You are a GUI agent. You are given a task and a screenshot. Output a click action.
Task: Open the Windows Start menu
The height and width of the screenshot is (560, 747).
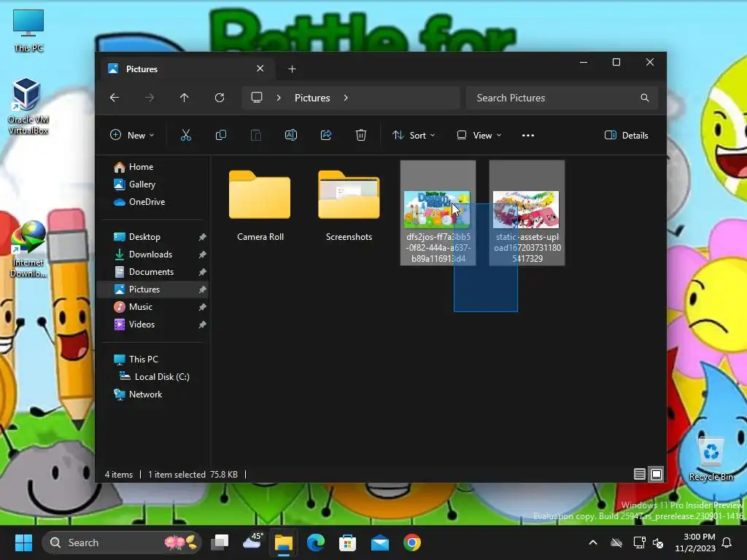(23, 542)
